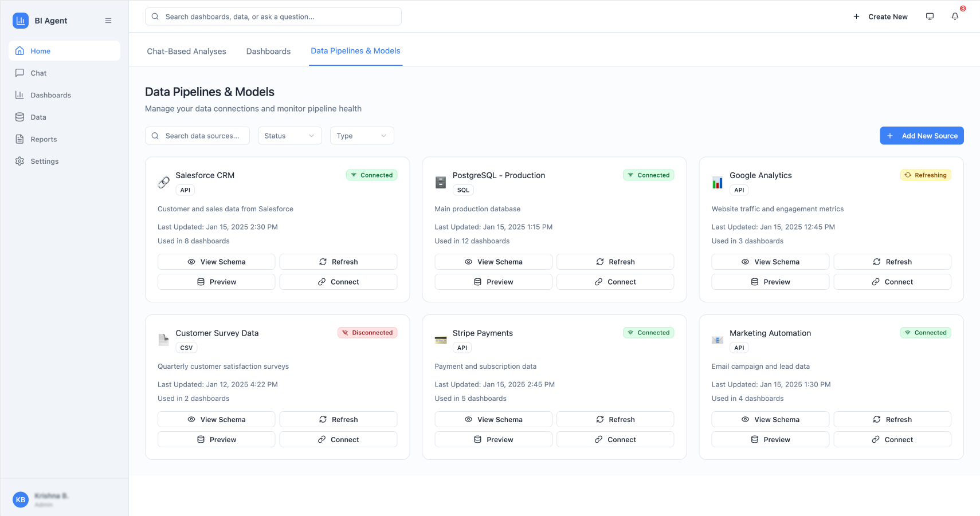The image size is (980, 516).
Task: Refresh the PostgreSQL - Production source
Action: pyautogui.click(x=615, y=262)
